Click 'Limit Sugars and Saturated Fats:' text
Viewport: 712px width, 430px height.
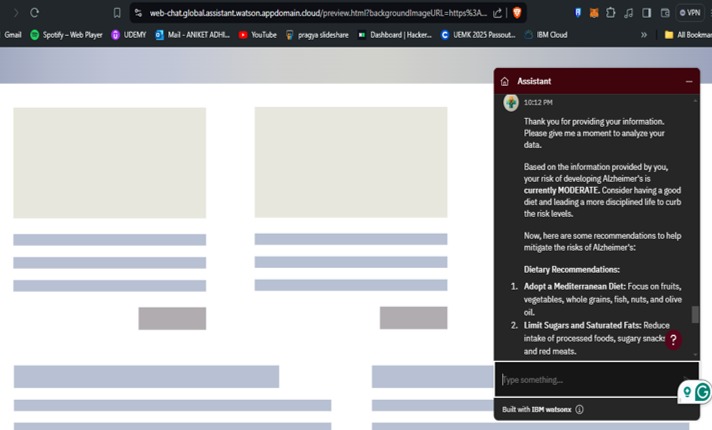(x=583, y=326)
